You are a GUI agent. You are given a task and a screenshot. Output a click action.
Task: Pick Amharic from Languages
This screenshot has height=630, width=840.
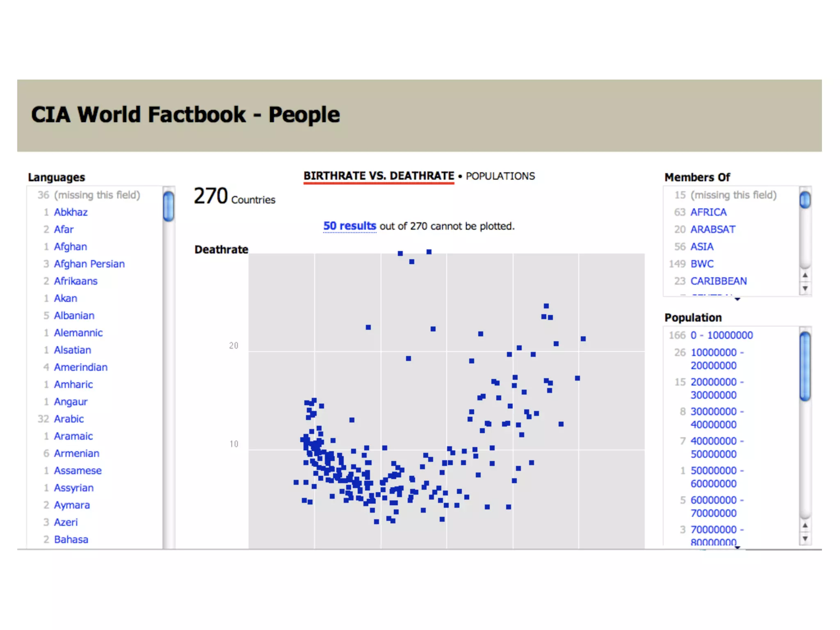click(73, 384)
